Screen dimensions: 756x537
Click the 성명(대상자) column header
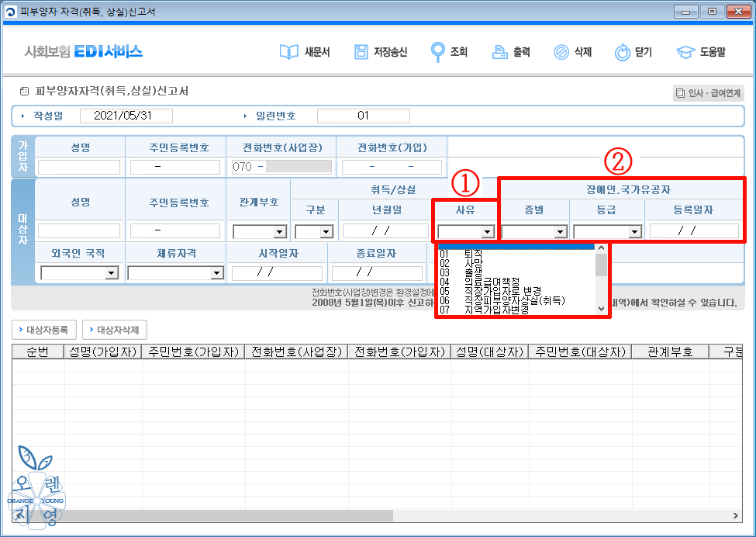tap(490, 352)
